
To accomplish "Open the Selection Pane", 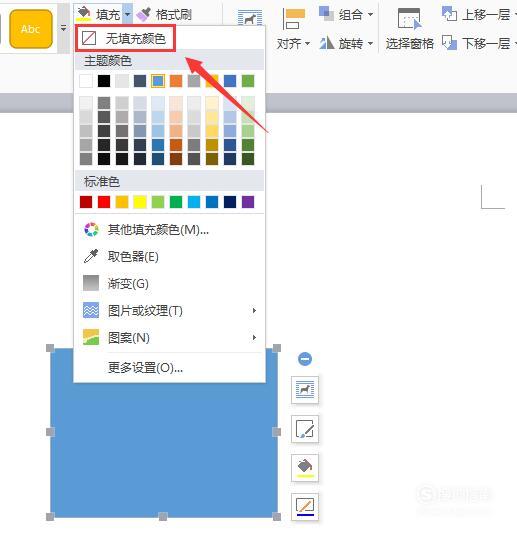I will pos(409,29).
